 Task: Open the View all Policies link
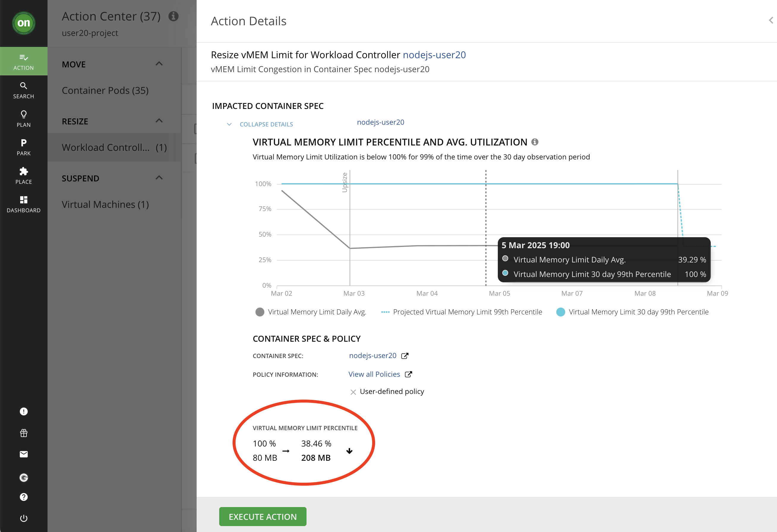374,374
